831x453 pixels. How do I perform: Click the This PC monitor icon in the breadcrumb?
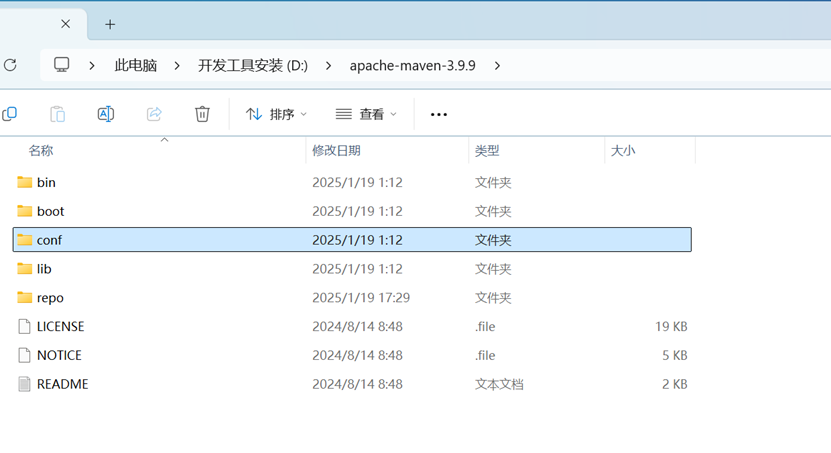click(x=61, y=65)
